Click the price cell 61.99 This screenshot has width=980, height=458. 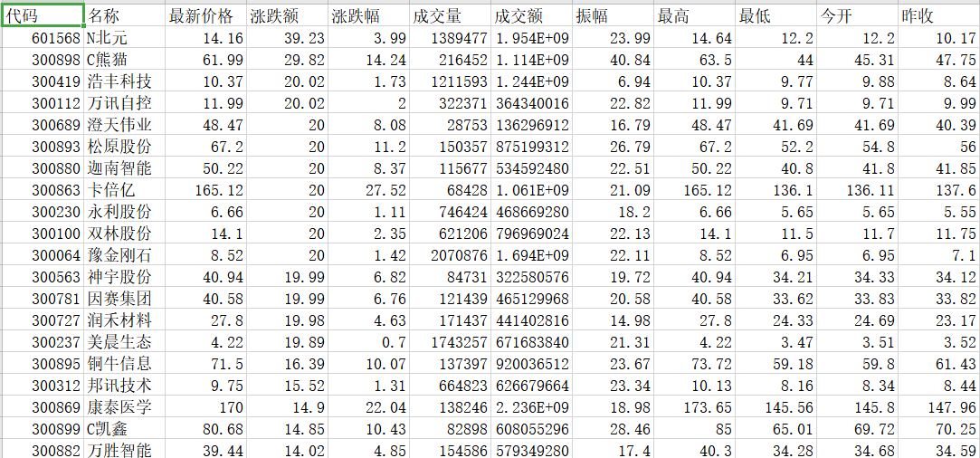click(206, 60)
